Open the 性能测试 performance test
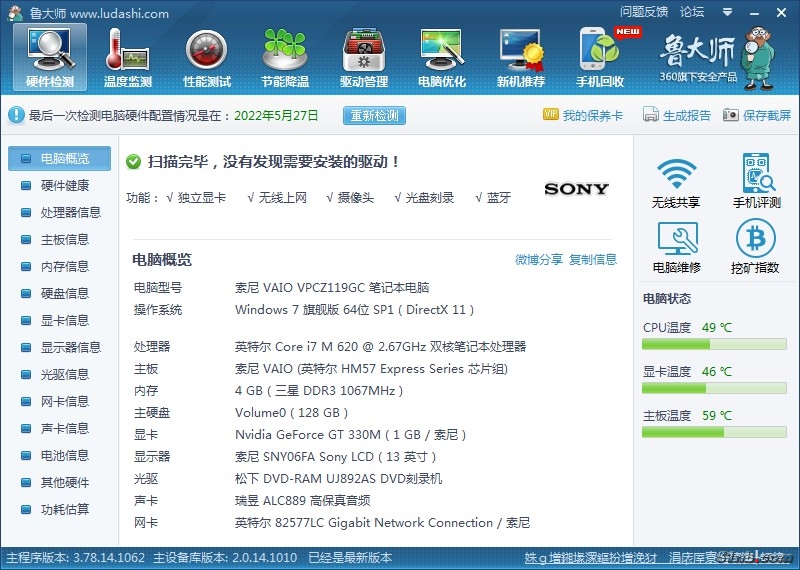This screenshot has width=800, height=570. [x=207, y=57]
